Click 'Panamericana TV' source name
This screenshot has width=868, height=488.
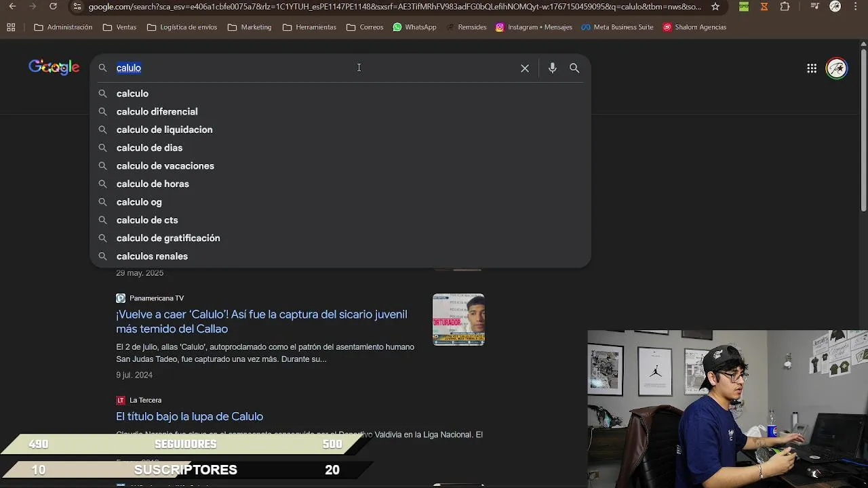point(157,298)
